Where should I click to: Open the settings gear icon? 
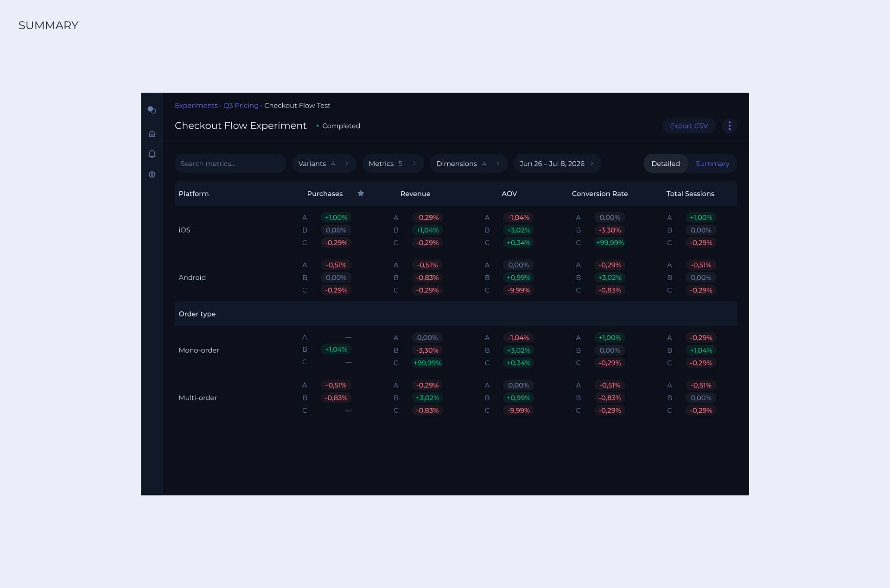pos(152,175)
